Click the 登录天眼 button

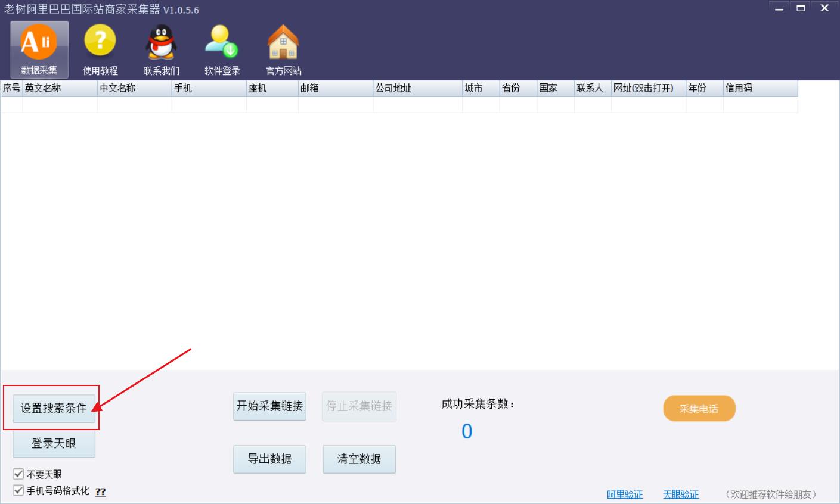(54, 443)
